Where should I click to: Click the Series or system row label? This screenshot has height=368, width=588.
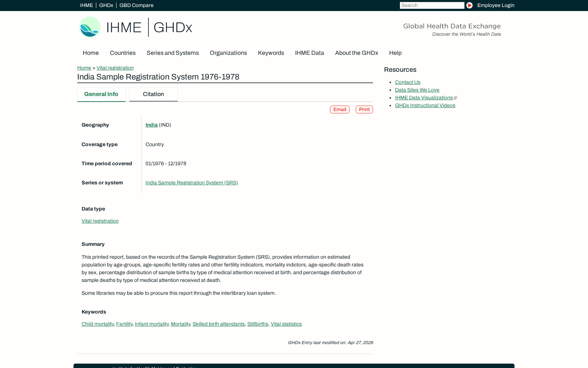(x=102, y=183)
